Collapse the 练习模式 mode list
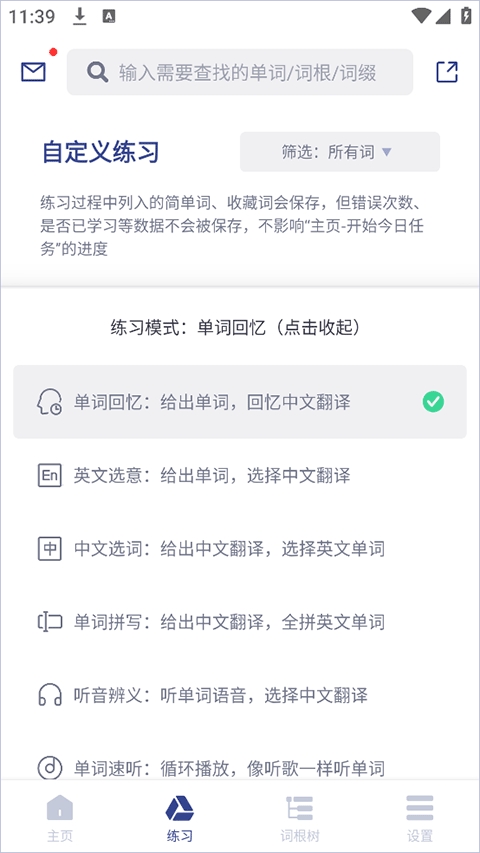Image resolution: width=480 pixels, height=853 pixels. coord(237,327)
